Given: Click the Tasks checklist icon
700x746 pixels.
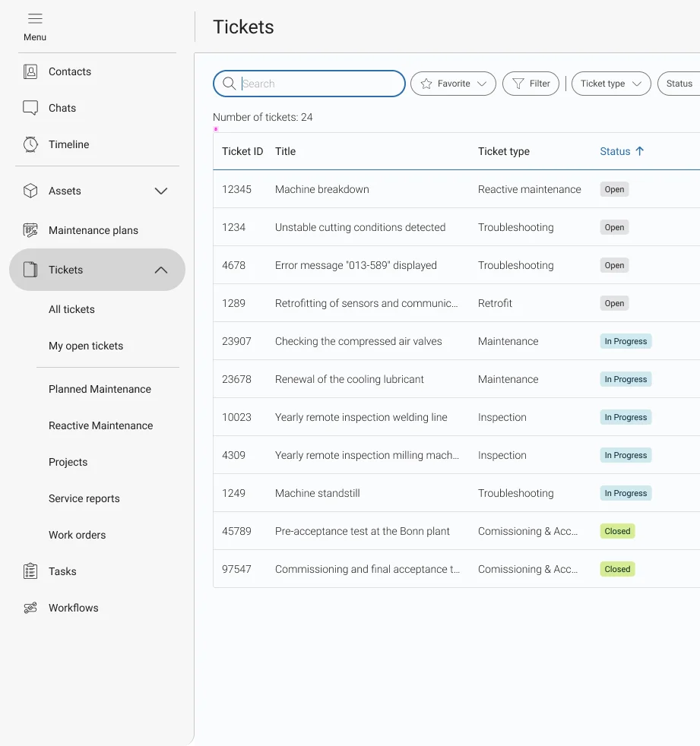Looking at the screenshot, I should (x=30, y=571).
